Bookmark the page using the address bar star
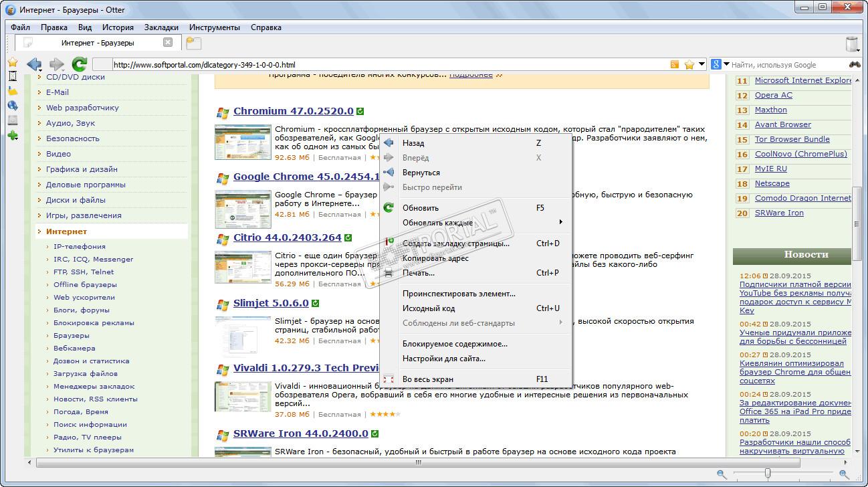The width and height of the screenshot is (868, 487). [689, 65]
